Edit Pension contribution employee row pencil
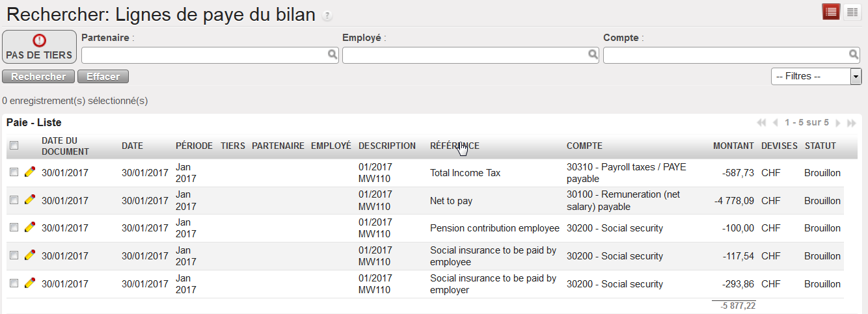Viewport: 868px width, 314px height. coord(29,228)
